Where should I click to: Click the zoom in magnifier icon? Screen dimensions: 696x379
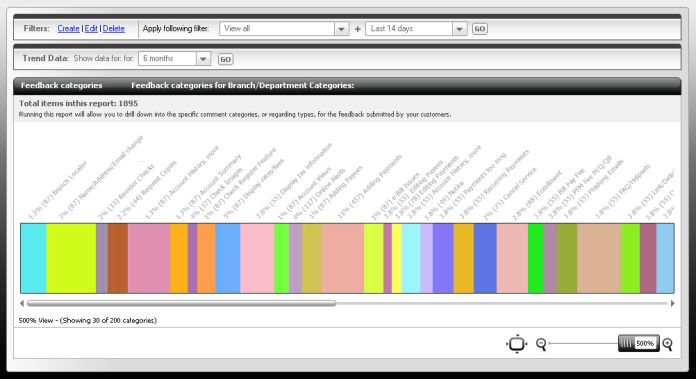pos(667,344)
